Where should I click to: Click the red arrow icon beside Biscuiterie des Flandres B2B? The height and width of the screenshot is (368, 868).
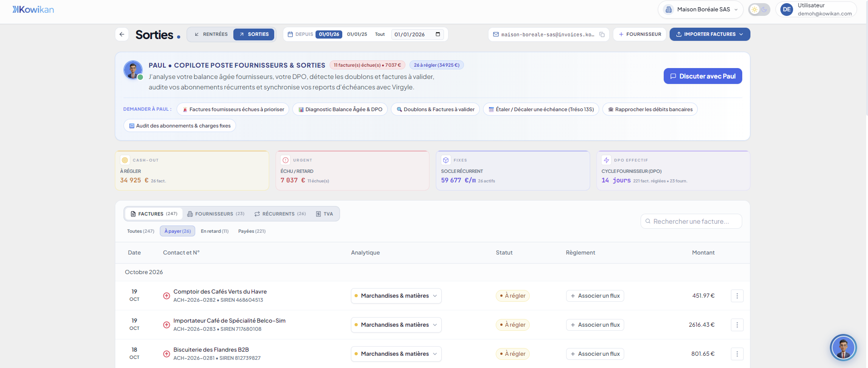[167, 354]
